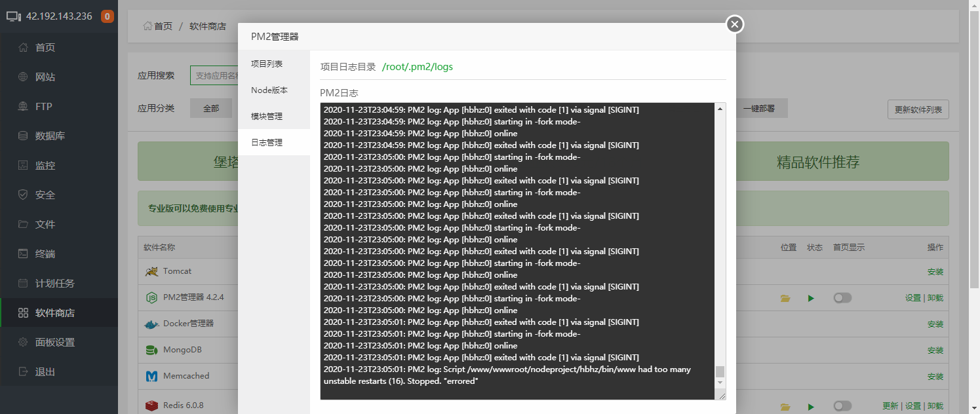Viewport: 980px width, 414px height.
Task: Open the MongoDB software entry
Action: coord(182,349)
